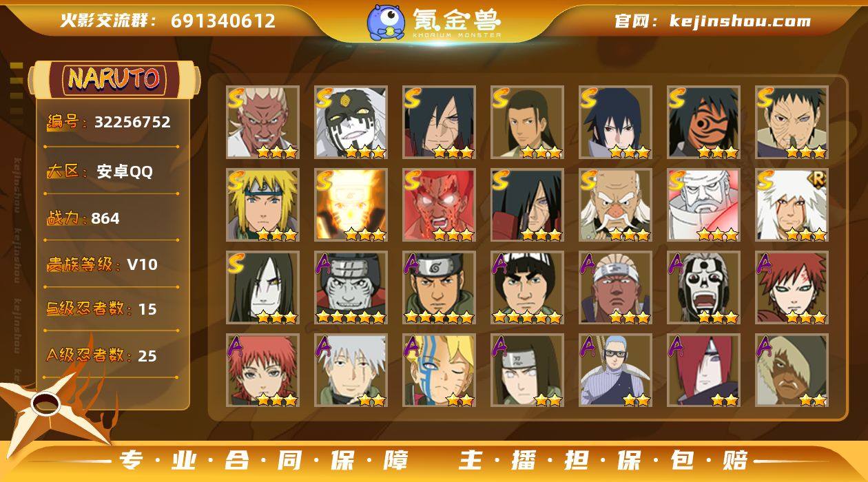The width and height of the screenshot is (868, 482).
Task: Click the NARUTO scroll title banner
Action: tap(114, 78)
